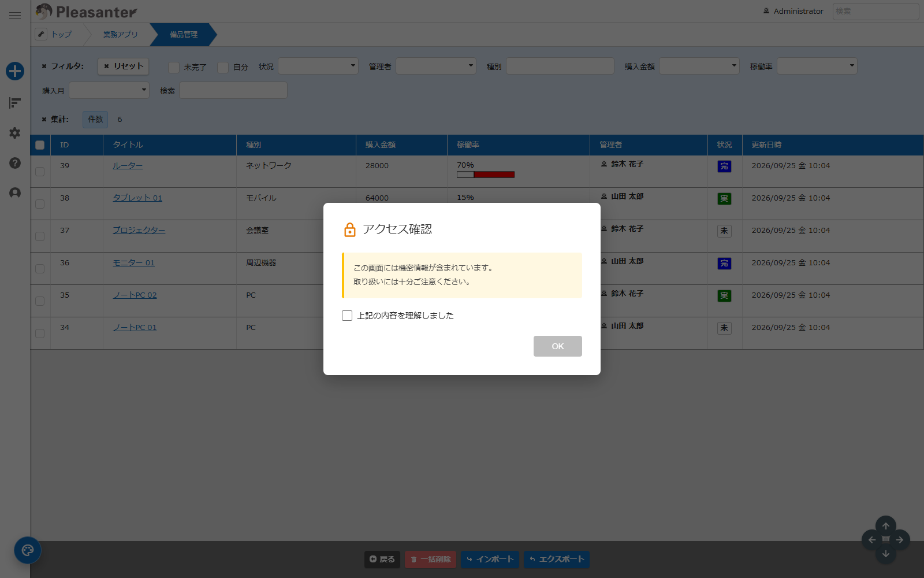Image resolution: width=924 pixels, height=578 pixels.
Task: Click OK in the アクセス確認 dialog
Action: pos(558,346)
